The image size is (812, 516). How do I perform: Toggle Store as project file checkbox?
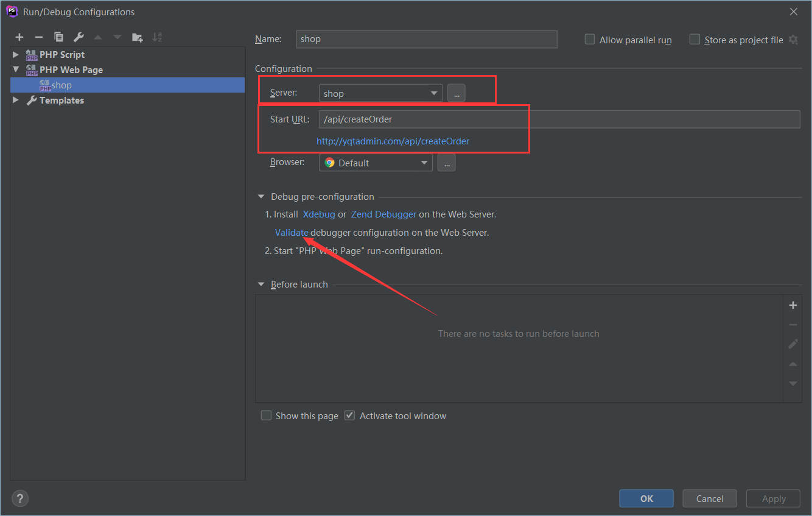[x=695, y=39]
